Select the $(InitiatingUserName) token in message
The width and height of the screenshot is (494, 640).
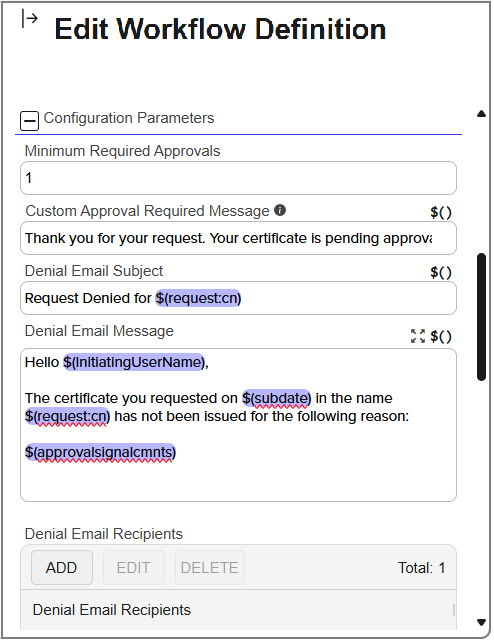[x=134, y=362]
